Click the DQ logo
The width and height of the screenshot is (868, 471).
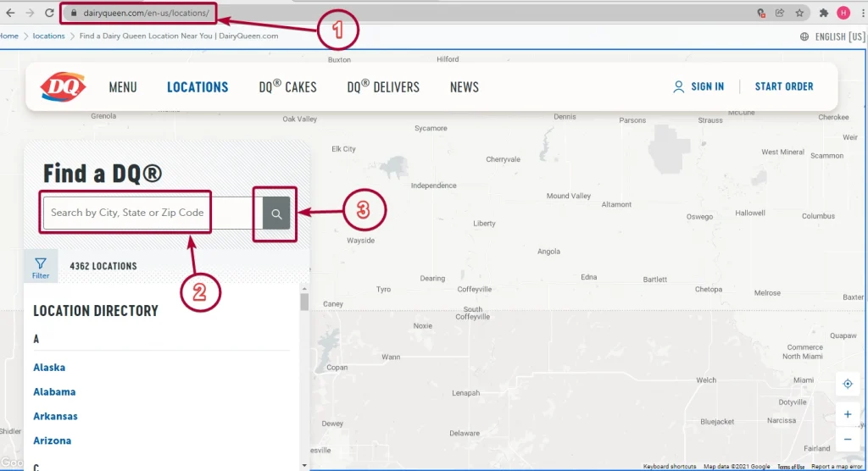click(63, 87)
